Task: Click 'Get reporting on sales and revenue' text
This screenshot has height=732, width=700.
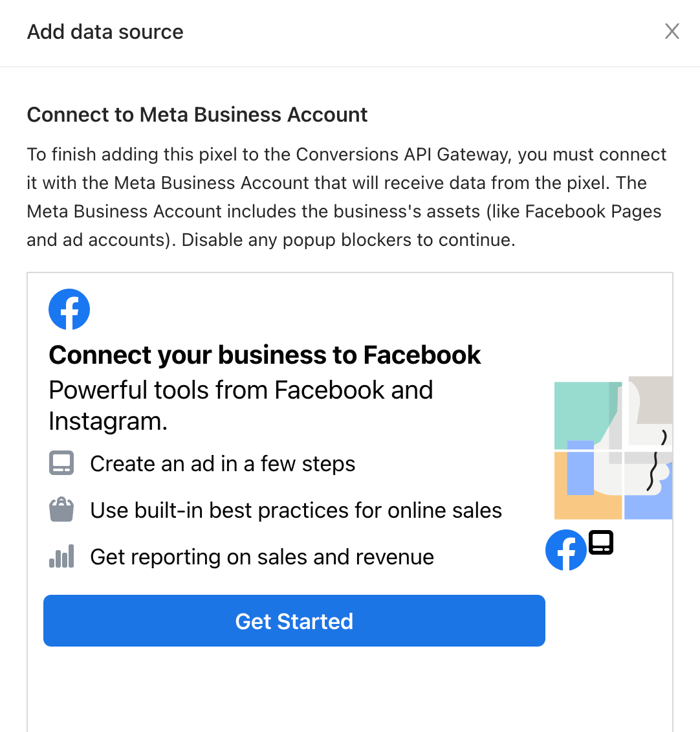Action: (262, 557)
